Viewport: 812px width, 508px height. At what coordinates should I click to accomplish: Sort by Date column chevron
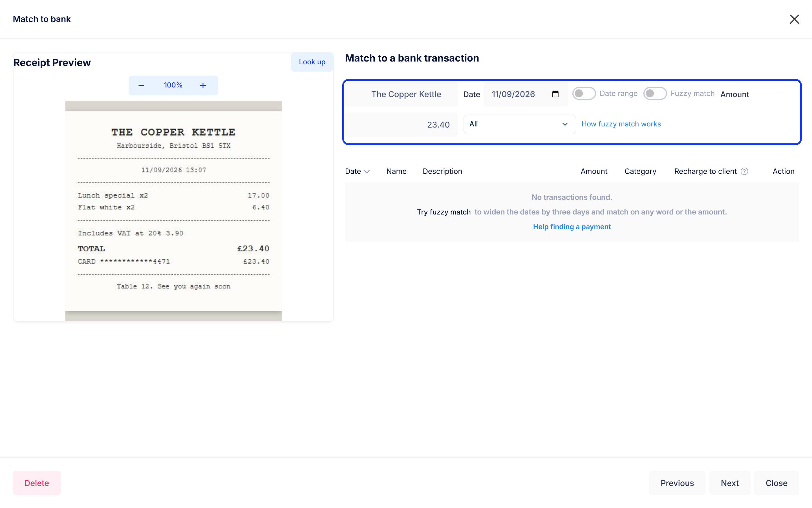coord(367,172)
